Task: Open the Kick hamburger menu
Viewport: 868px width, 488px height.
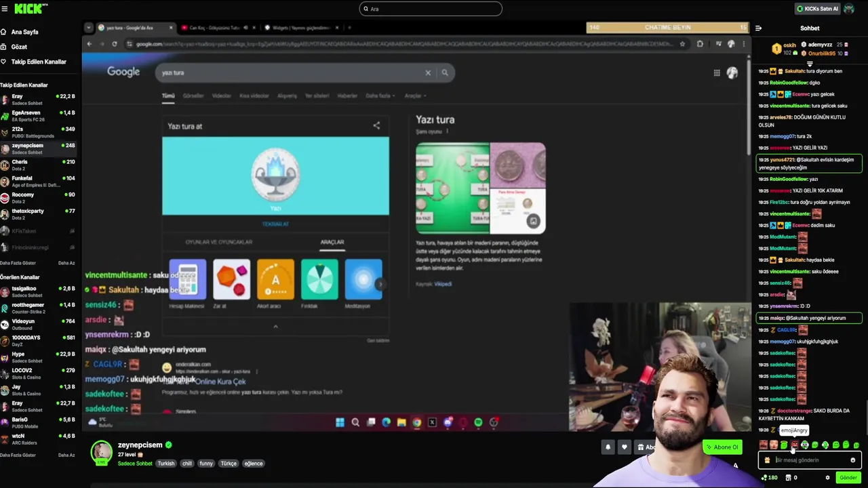Action: [5, 9]
